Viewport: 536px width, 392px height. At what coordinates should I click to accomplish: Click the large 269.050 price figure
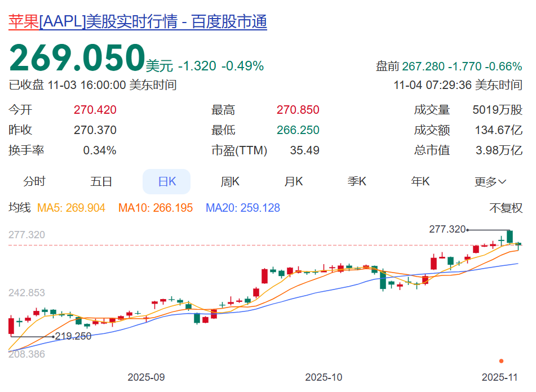point(77,58)
